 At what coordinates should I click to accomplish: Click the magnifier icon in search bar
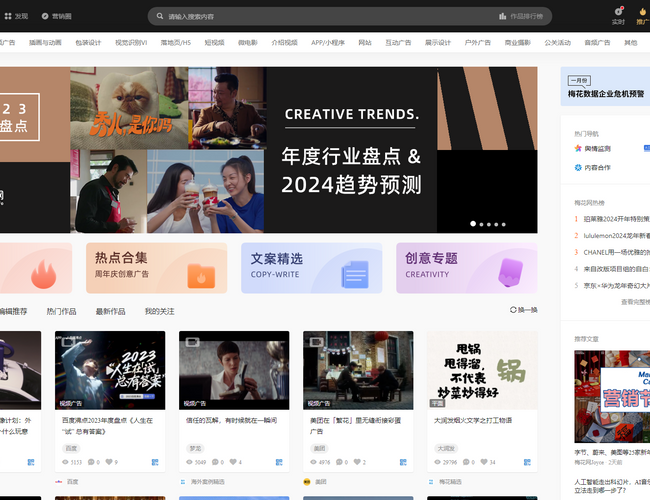(x=160, y=16)
